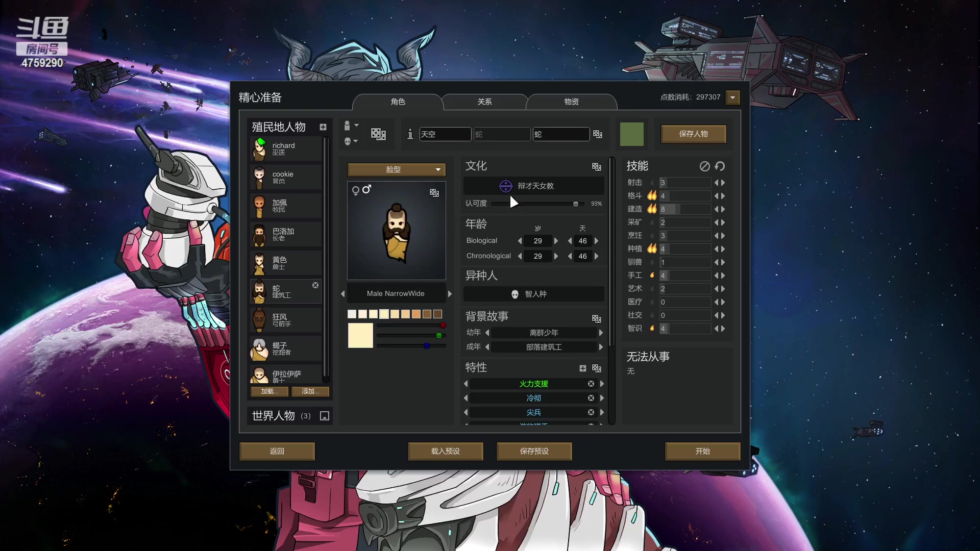Randomize traits with dice icon beside 特性

pyautogui.click(x=597, y=368)
